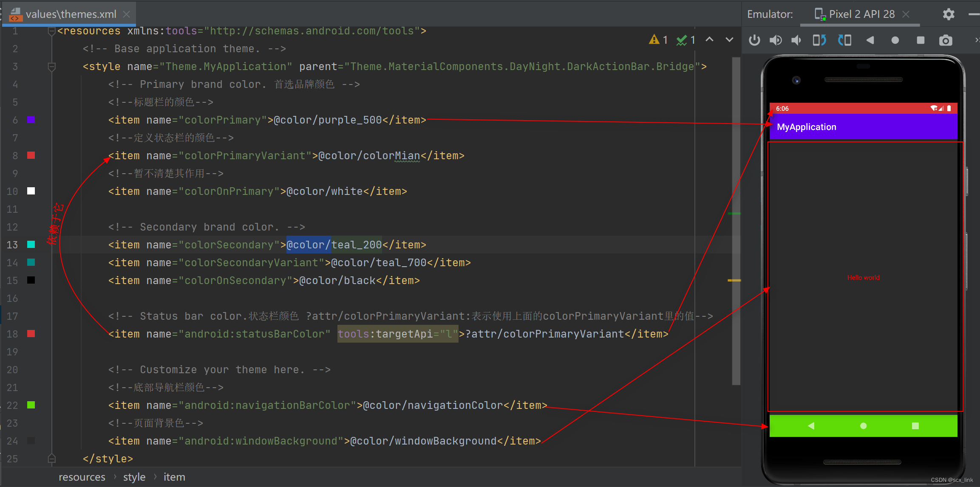Take emulator screenshot with camera icon
980x487 pixels.
(x=946, y=40)
